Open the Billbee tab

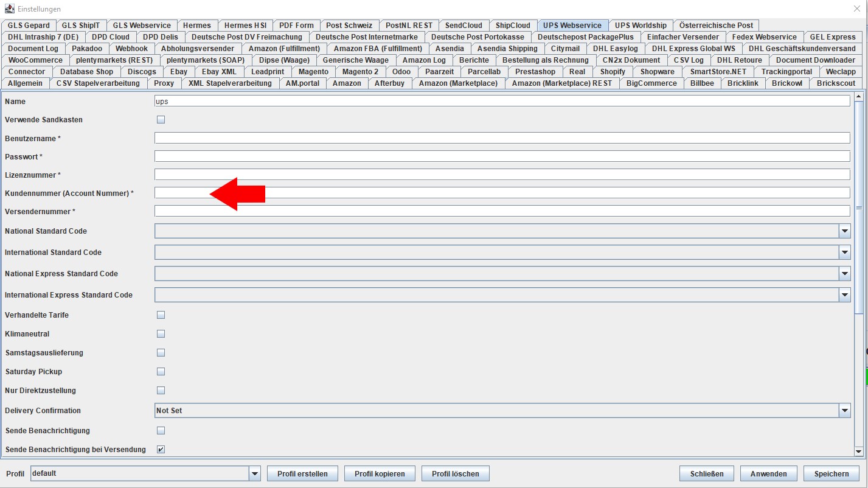pos(702,83)
